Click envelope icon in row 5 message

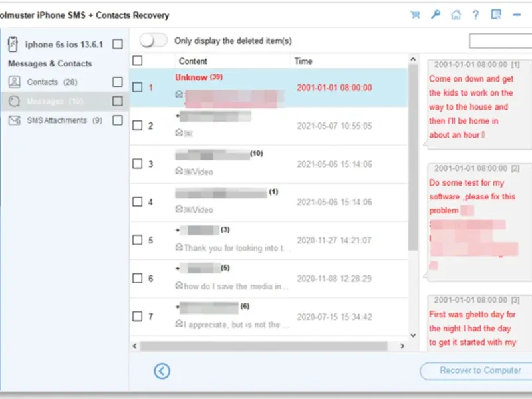(179, 247)
